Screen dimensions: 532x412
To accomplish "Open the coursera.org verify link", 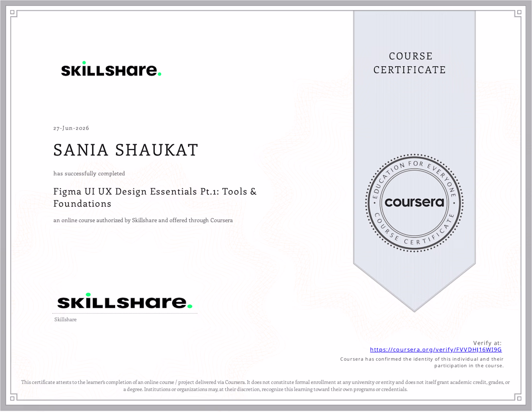I will point(436,350).
